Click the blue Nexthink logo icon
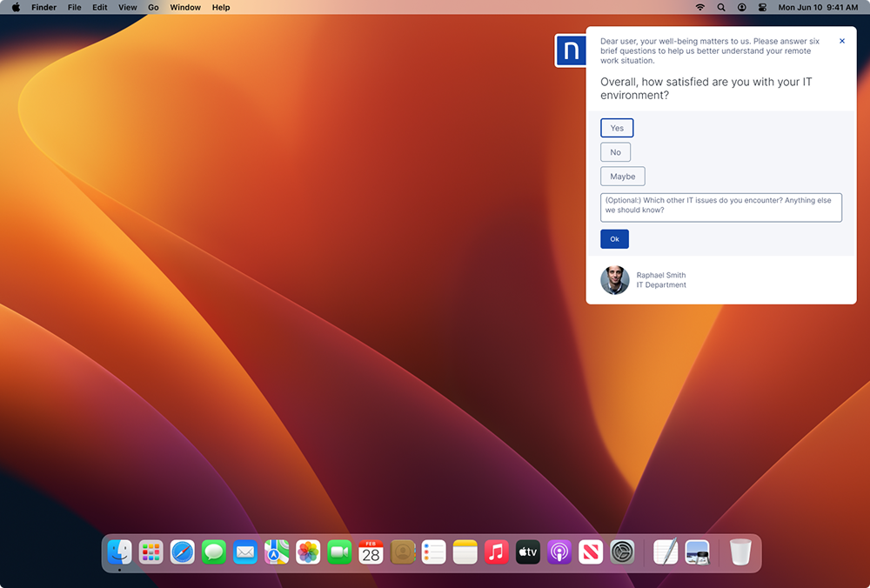 [x=570, y=50]
